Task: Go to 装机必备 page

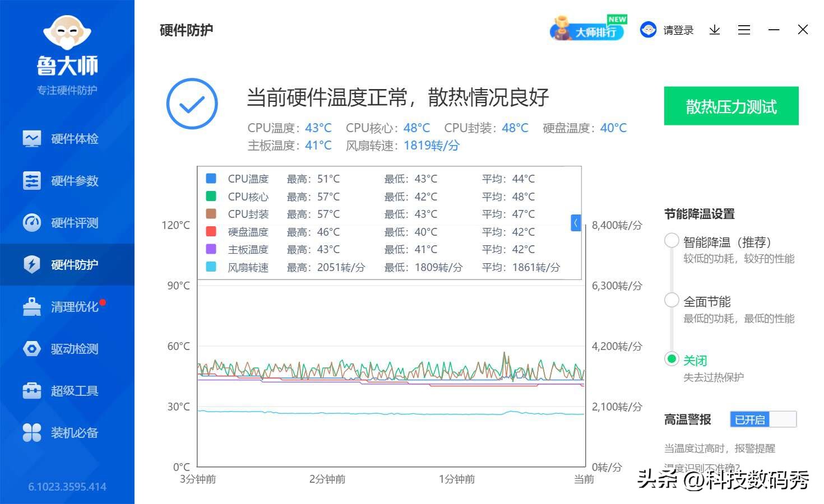Action: click(x=67, y=432)
